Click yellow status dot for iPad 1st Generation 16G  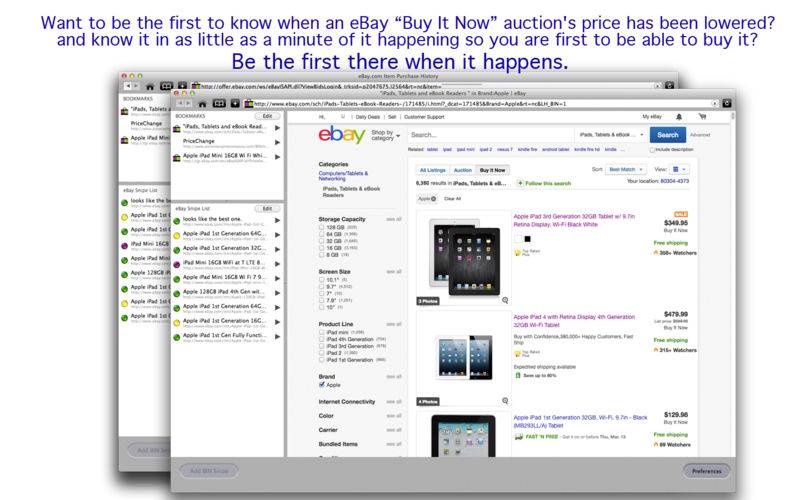pyautogui.click(x=177, y=322)
